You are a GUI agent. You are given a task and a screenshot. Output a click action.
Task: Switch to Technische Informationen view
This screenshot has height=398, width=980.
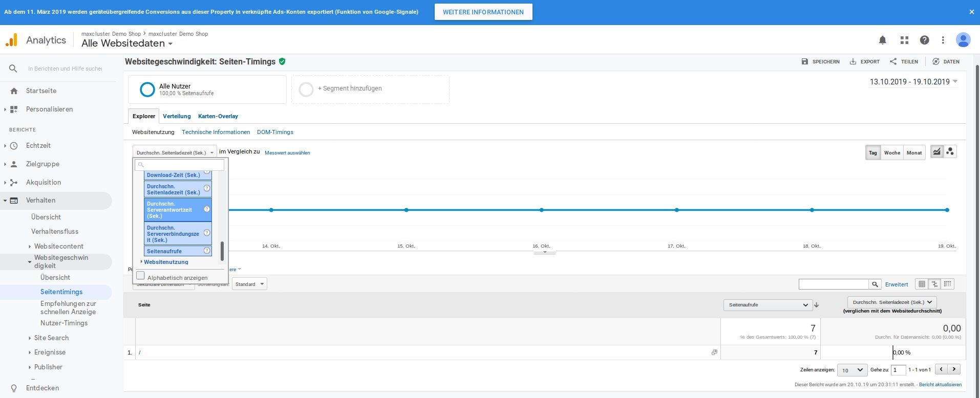[216, 132]
